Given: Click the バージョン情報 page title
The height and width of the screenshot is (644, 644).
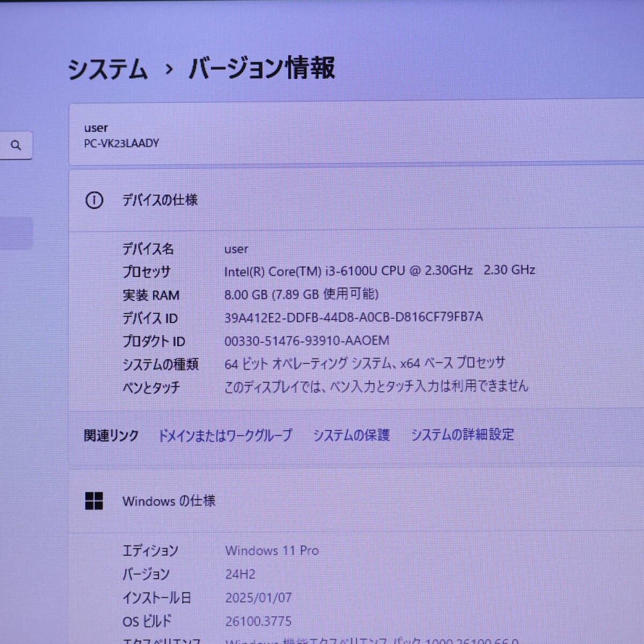Looking at the screenshot, I should pos(262,68).
